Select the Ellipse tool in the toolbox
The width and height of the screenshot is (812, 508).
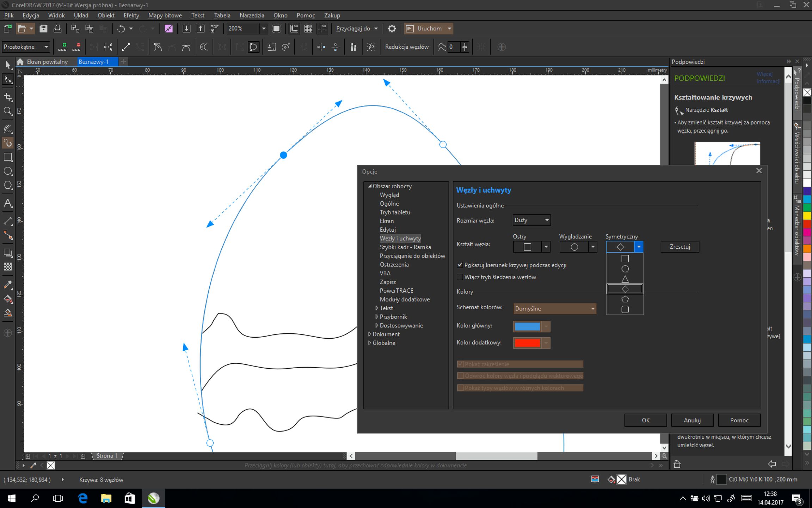tap(8, 171)
